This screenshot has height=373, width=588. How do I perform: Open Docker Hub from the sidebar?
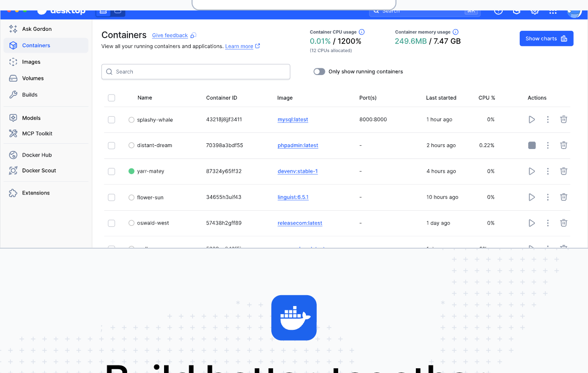[x=46, y=155]
